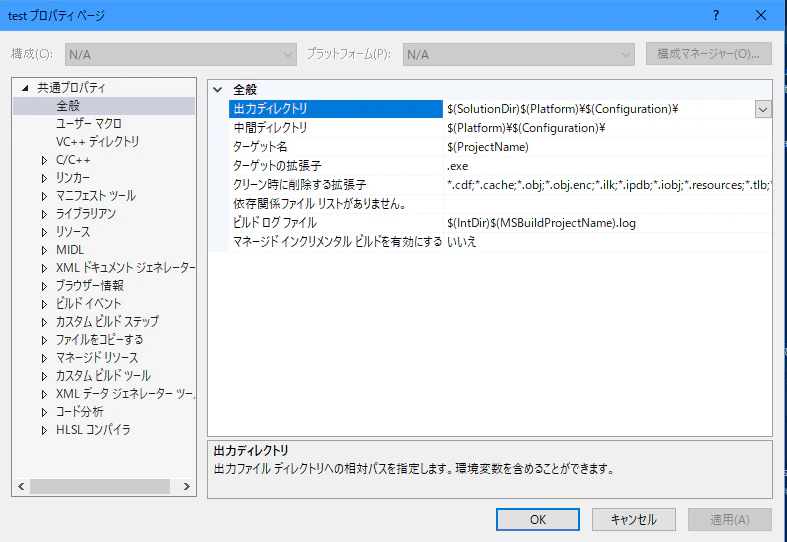Open the 出力ディレクトリ value dropdown arrow

tap(763, 109)
